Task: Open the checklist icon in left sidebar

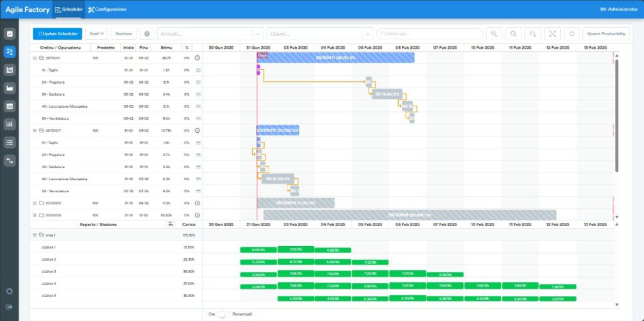Action: [x=9, y=34]
